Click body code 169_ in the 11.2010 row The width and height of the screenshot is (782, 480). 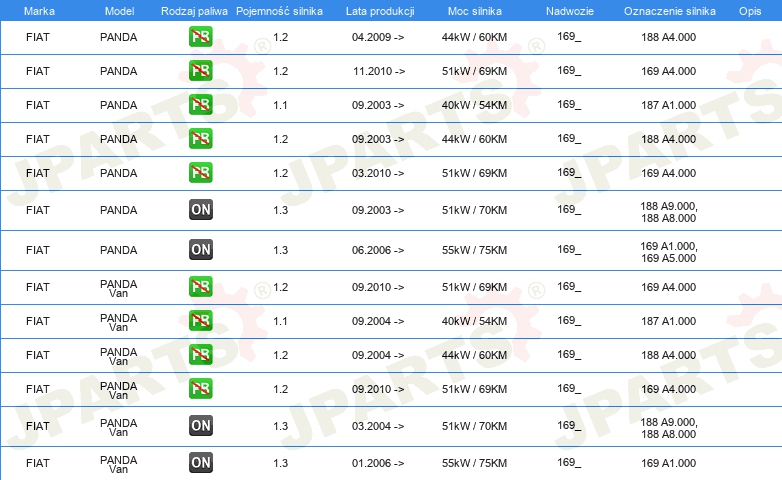pyautogui.click(x=569, y=70)
